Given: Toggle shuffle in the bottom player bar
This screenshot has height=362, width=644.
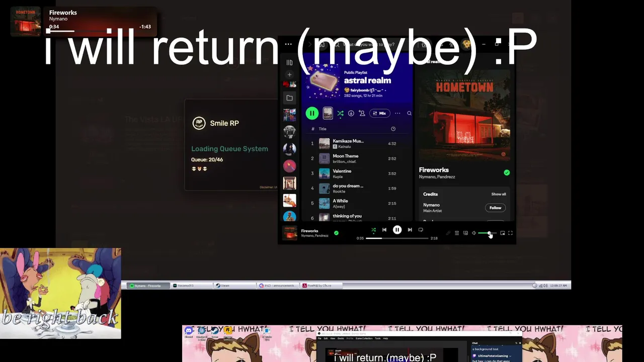Looking at the screenshot, I should [x=373, y=230].
